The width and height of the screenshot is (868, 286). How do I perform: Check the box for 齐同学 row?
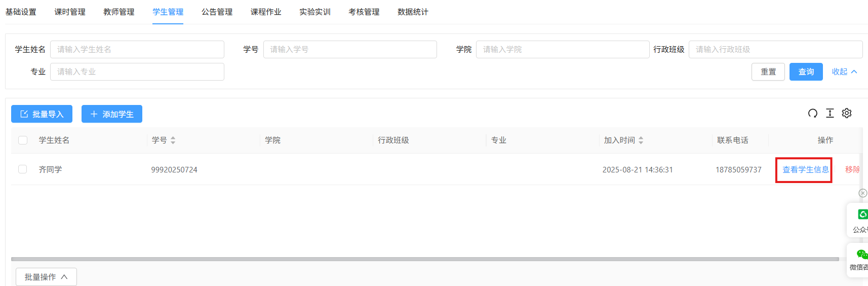pos(23,169)
